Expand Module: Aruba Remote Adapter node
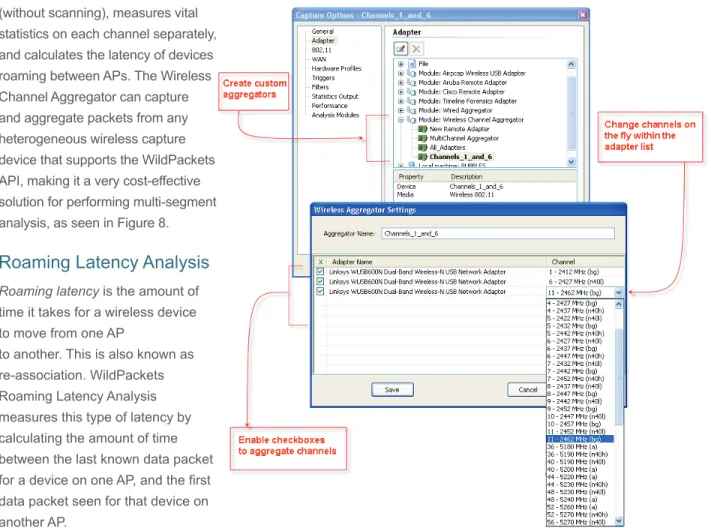 pos(400,83)
